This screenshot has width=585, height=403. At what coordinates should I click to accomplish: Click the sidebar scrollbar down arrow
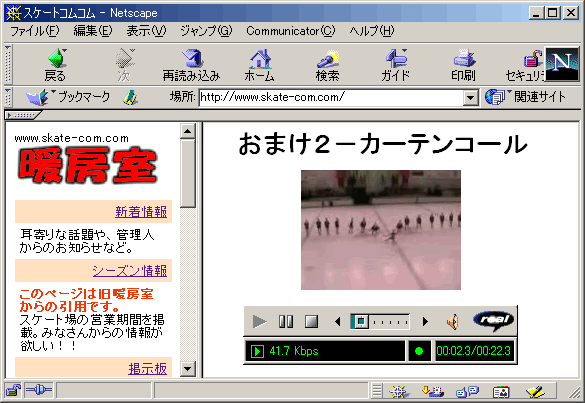[x=187, y=369]
